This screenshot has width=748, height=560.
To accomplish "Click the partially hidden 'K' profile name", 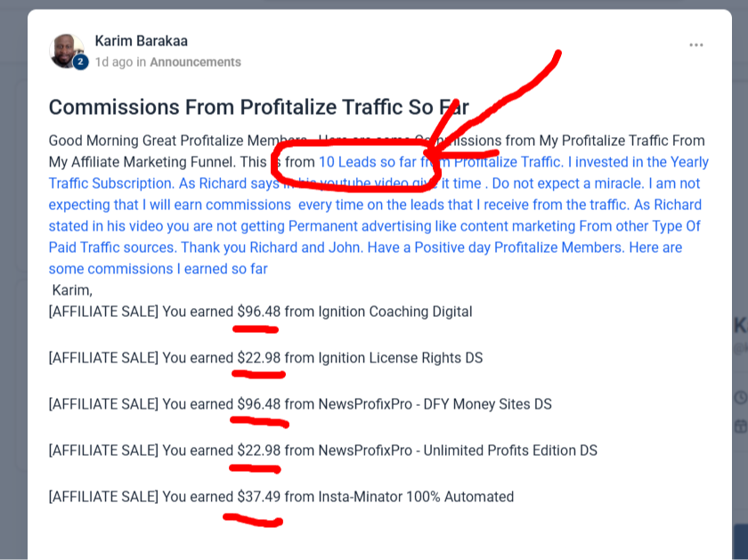I will (x=740, y=326).
